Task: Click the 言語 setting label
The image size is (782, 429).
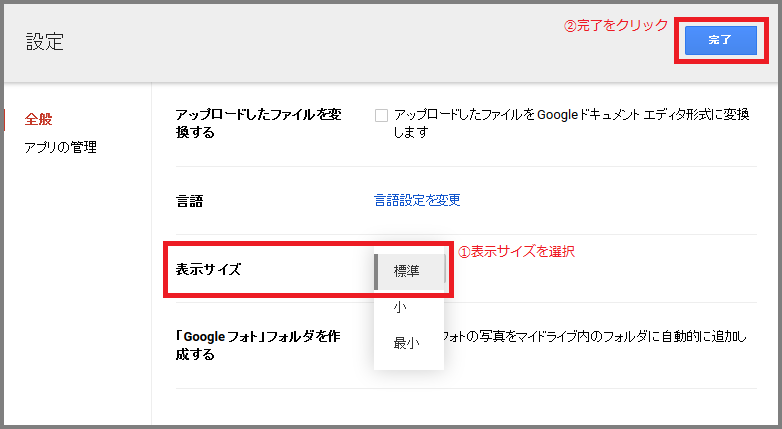Action: click(190, 201)
